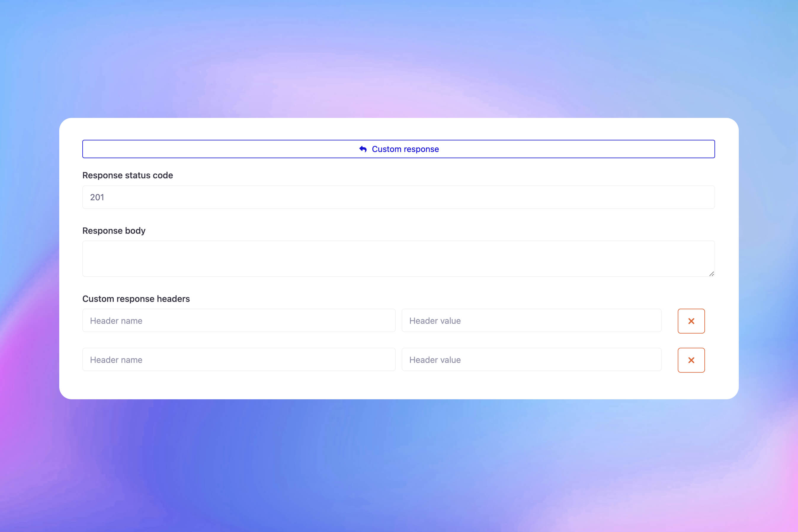798x532 pixels.
Task: Focus the first Header name field
Action: 239,321
